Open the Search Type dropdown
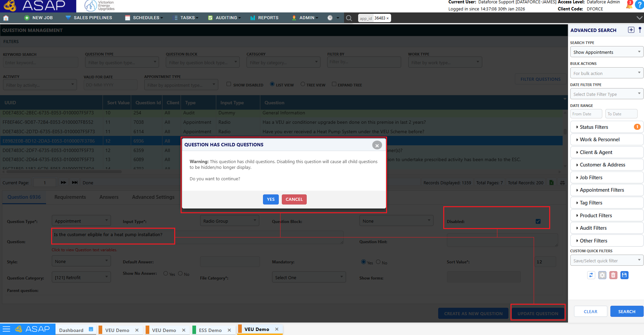644x335 pixels. pyautogui.click(x=607, y=52)
